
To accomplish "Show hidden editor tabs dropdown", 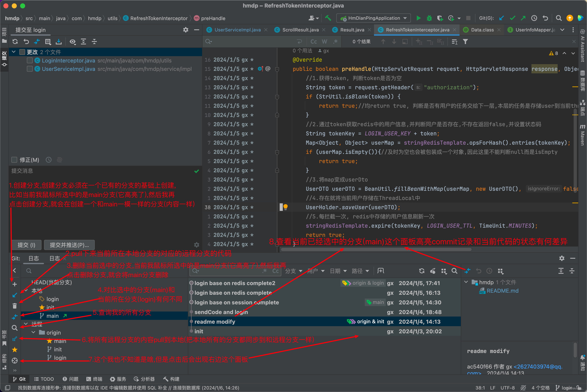I will 562,30.
